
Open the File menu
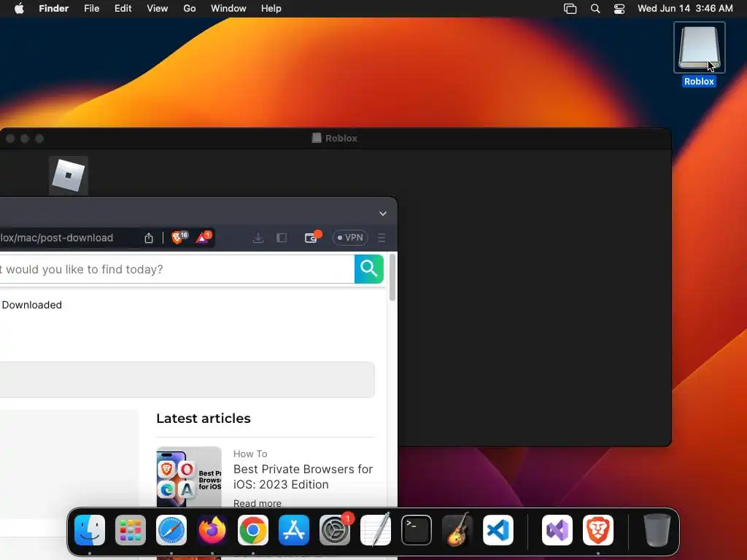(x=91, y=9)
